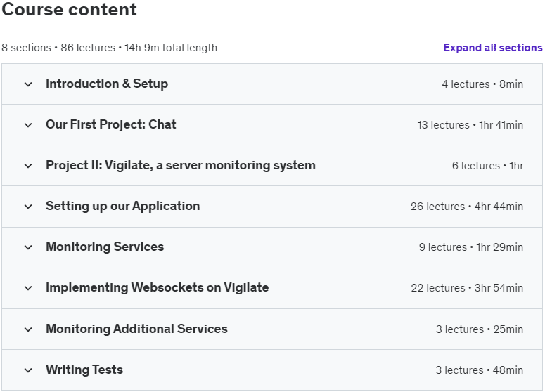Expand Our First Project: Chat chevron
The width and height of the screenshot is (545, 392).
coord(28,125)
